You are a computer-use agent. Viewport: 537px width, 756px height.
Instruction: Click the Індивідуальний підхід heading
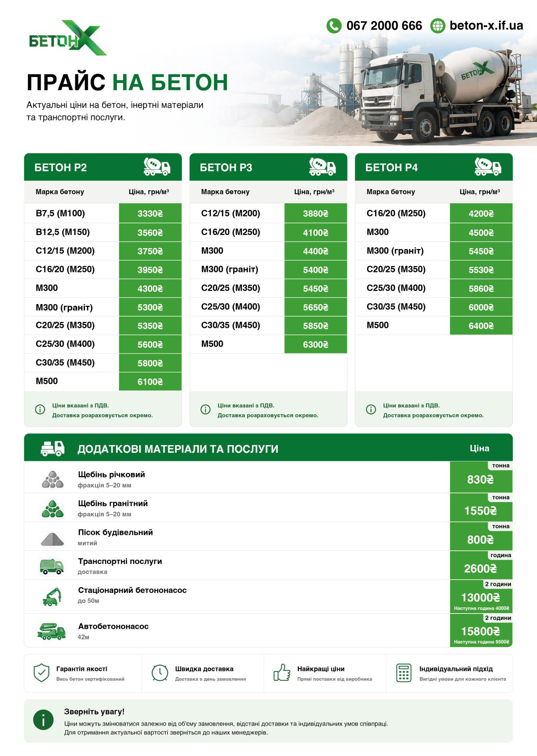(x=456, y=669)
